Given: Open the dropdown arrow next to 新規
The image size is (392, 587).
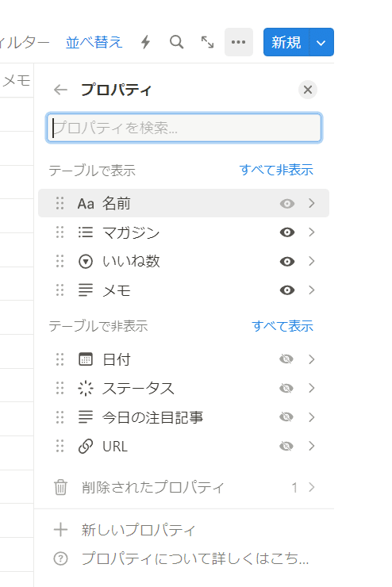Looking at the screenshot, I should (x=321, y=42).
